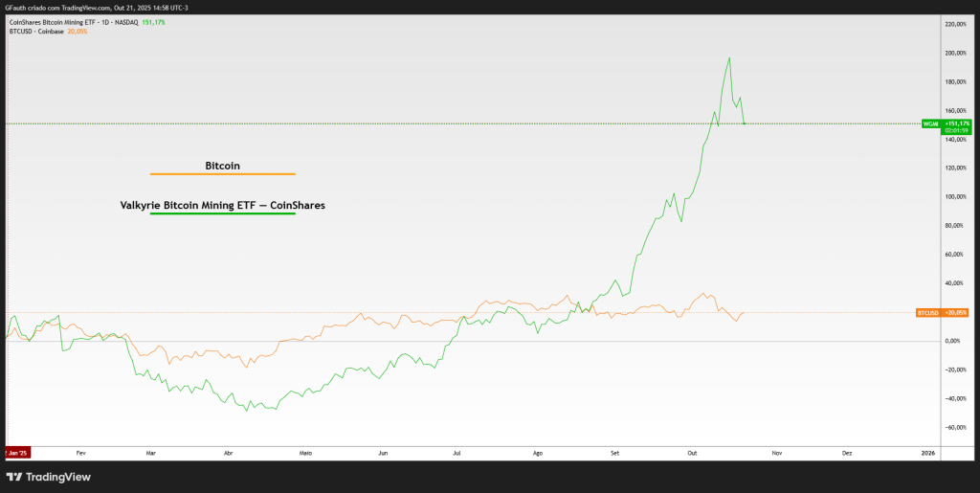Click the orange BTCUSD symbol tag
Image resolution: width=980 pixels, height=493 pixels.
927,312
